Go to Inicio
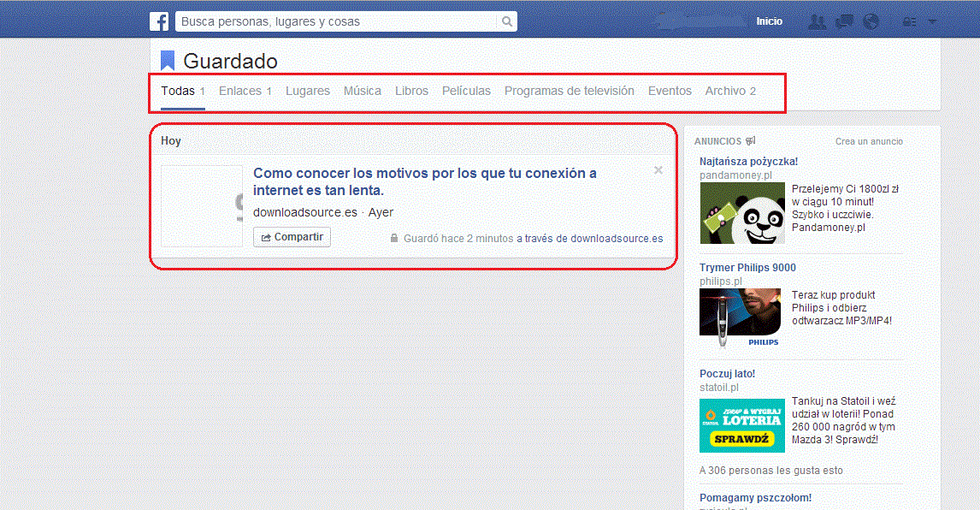 coord(770,21)
